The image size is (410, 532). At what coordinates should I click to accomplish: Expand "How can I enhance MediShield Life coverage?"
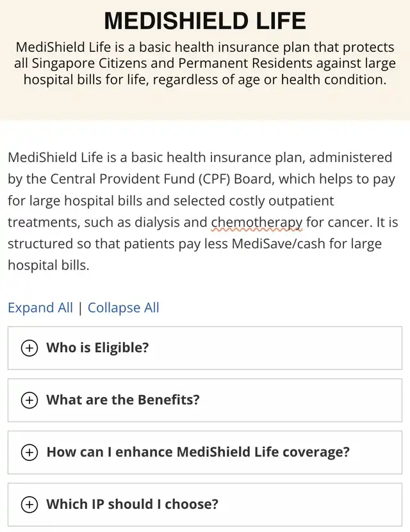pyautogui.click(x=198, y=452)
